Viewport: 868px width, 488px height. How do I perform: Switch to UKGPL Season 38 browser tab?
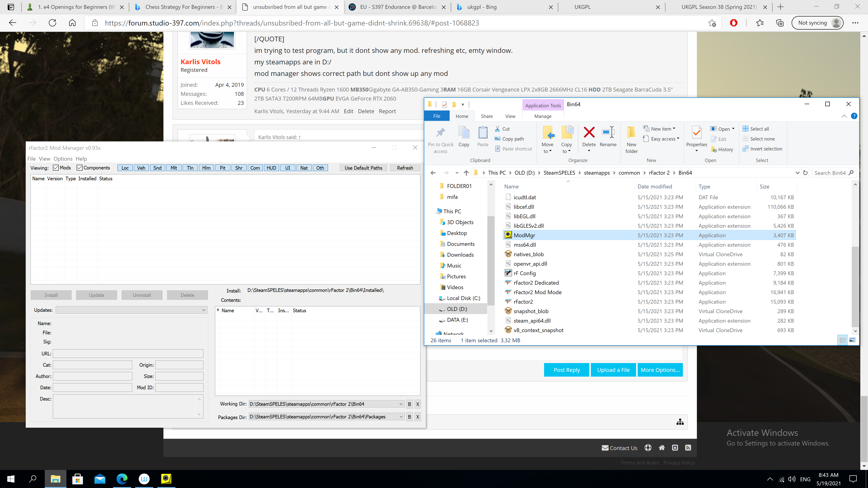tap(719, 7)
